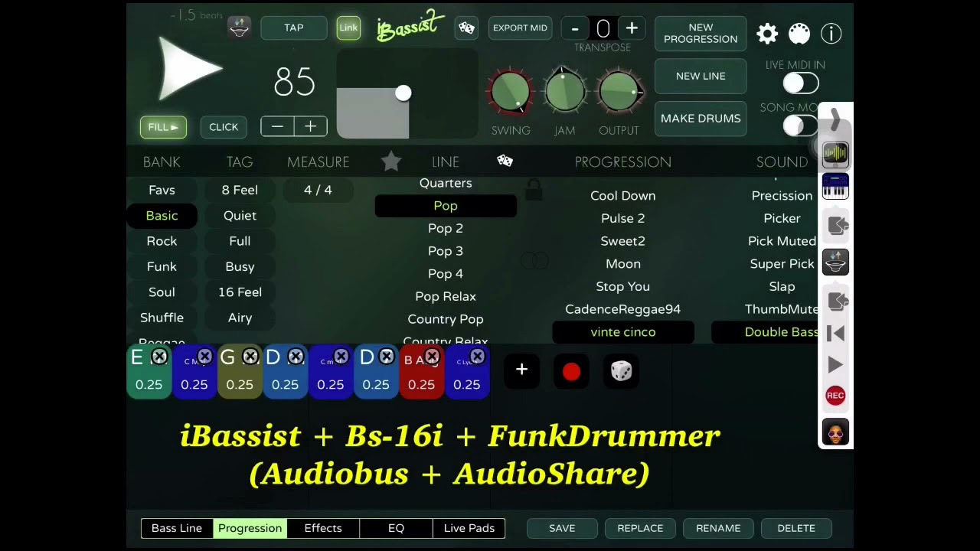
Task: Select Super Pick sound
Action: tap(782, 264)
